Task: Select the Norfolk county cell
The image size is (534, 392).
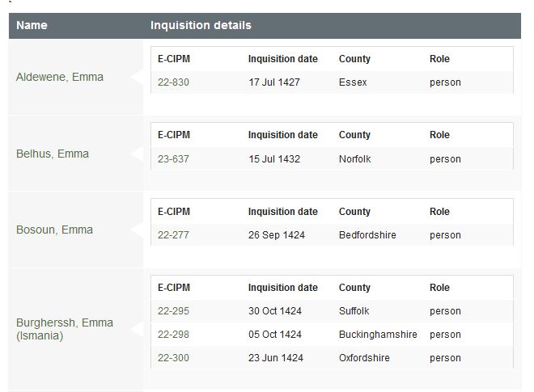Action: [x=355, y=159]
